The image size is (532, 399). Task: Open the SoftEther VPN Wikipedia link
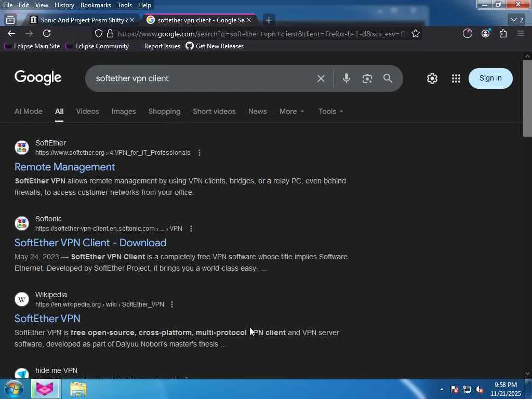[47, 318]
